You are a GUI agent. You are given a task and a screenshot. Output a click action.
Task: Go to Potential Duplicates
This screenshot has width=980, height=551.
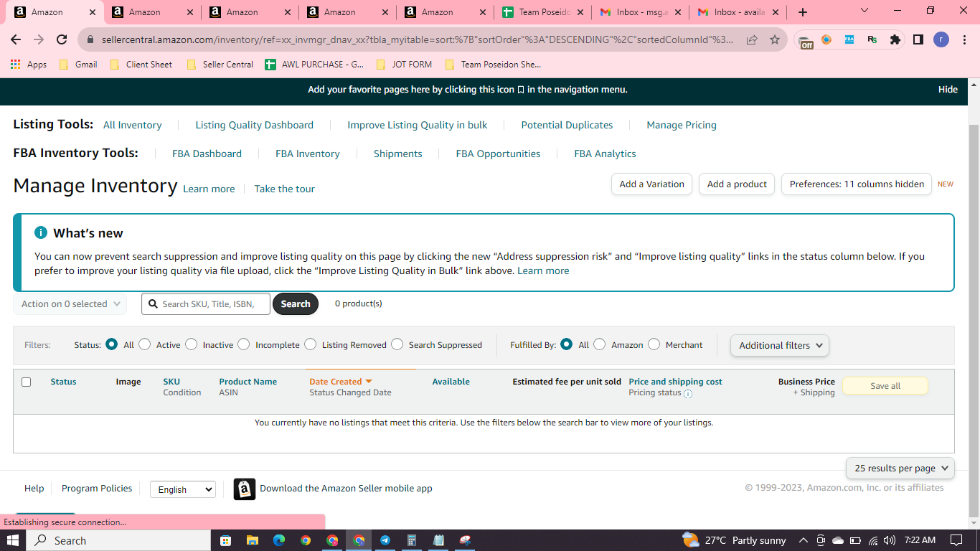(567, 125)
